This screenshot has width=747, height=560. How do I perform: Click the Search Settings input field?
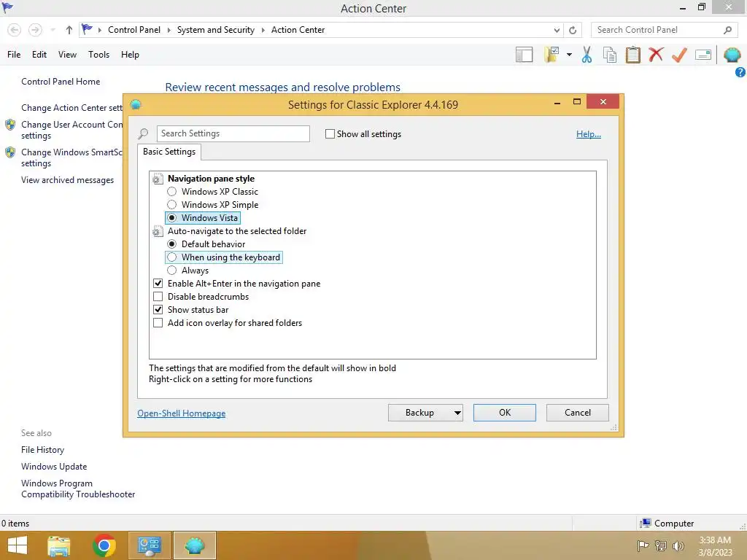coord(233,134)
